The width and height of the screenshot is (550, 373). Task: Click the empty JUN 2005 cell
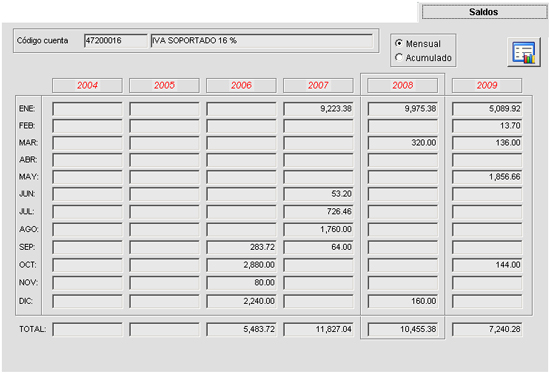coord(164,194)
